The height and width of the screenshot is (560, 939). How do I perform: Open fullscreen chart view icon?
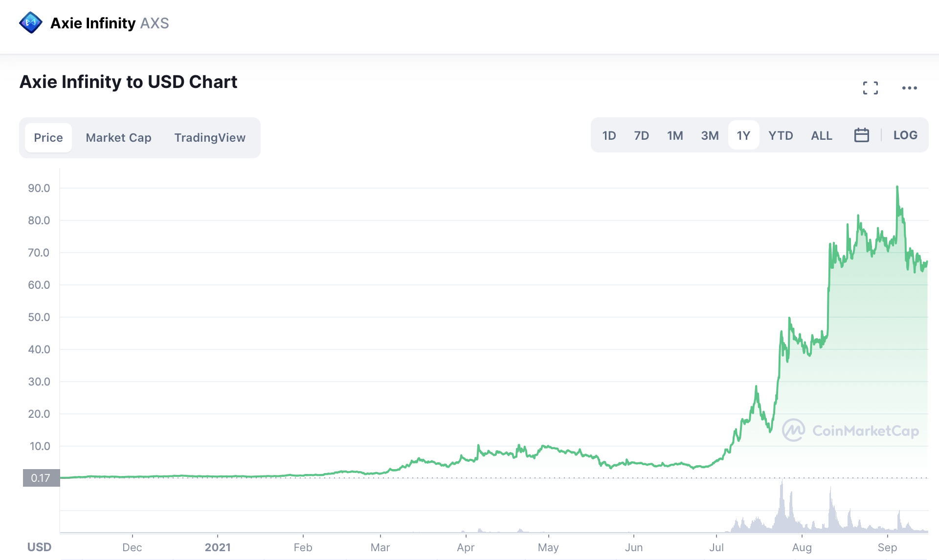870,88
